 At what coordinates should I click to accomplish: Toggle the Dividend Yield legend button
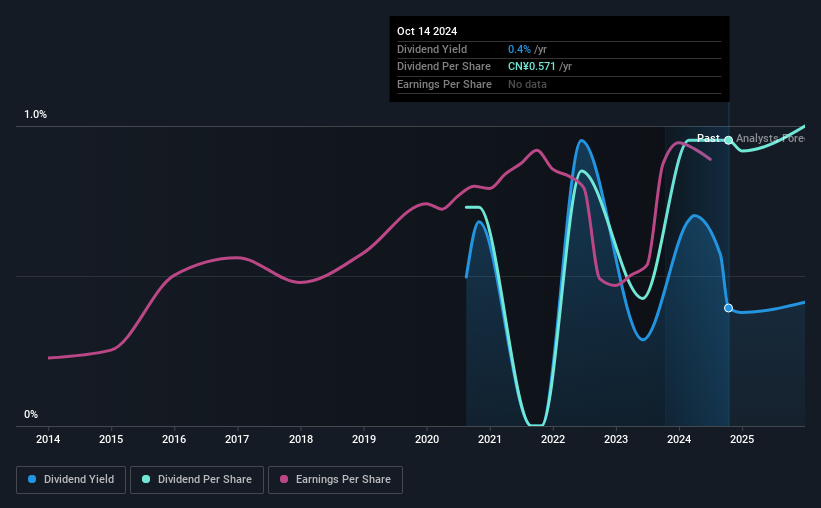(x=71, y=480)
